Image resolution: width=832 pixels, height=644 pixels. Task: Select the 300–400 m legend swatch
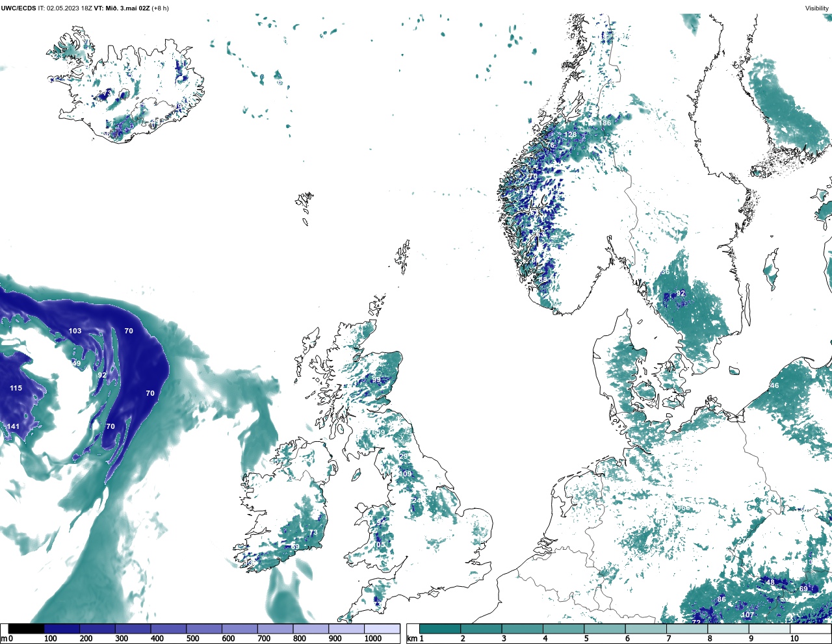[x=133, y=629]
